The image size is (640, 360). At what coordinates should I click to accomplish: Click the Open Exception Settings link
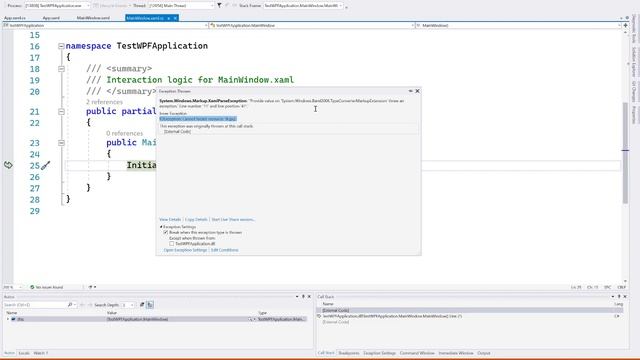(x=185, y=250)
